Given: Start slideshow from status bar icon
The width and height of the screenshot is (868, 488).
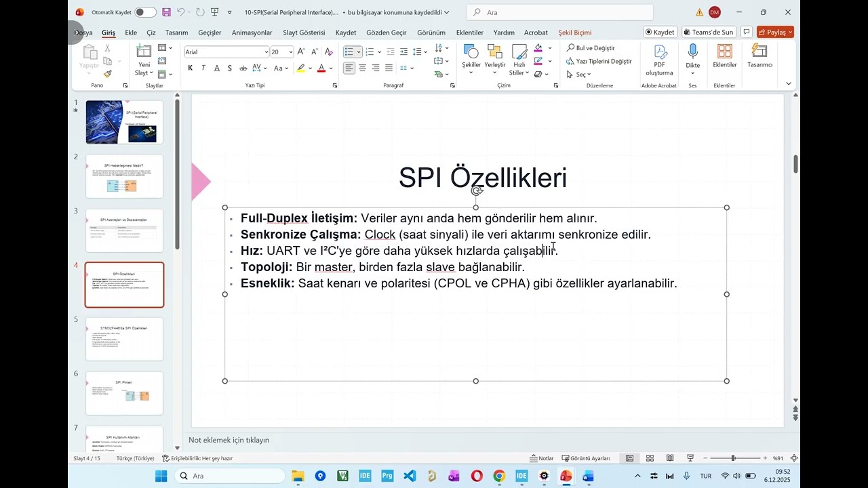Looking at the screenshot, I should [690, 458].
